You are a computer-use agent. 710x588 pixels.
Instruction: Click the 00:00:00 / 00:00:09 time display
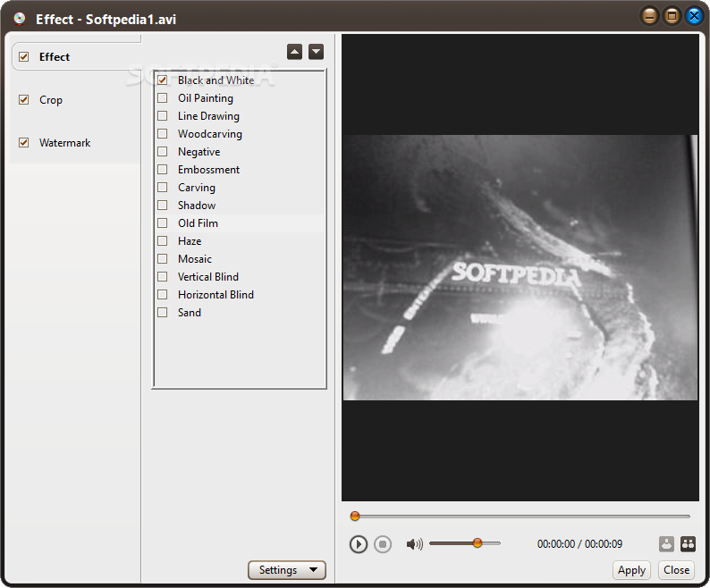[x=579, y=544]
